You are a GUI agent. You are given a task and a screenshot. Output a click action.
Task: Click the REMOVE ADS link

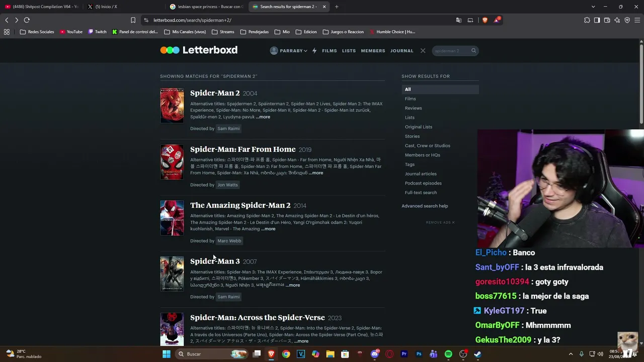440,222
